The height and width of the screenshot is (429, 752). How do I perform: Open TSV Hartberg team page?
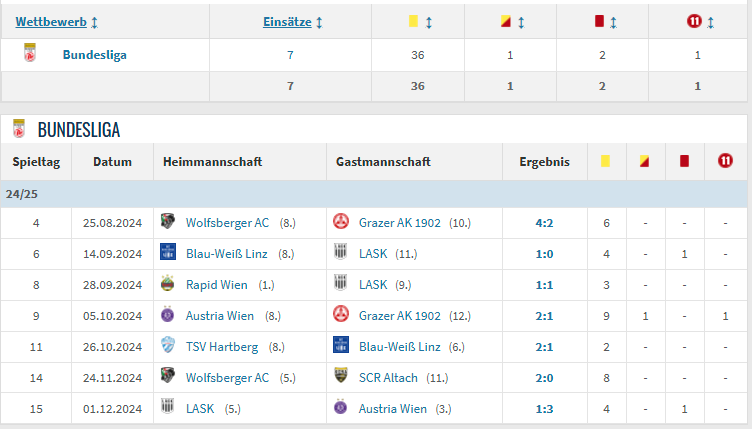[x=222, y=347]
